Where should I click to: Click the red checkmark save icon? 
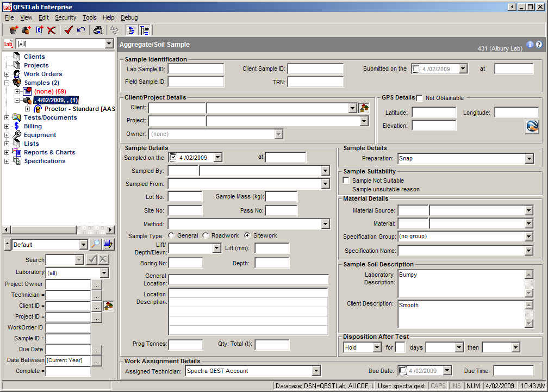(x=68, y=30)
